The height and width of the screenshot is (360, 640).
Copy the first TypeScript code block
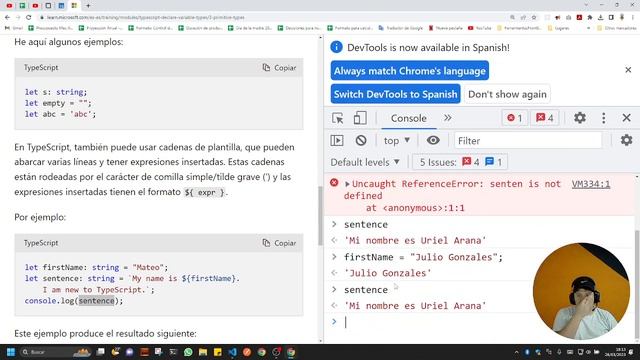click(280, 68)
